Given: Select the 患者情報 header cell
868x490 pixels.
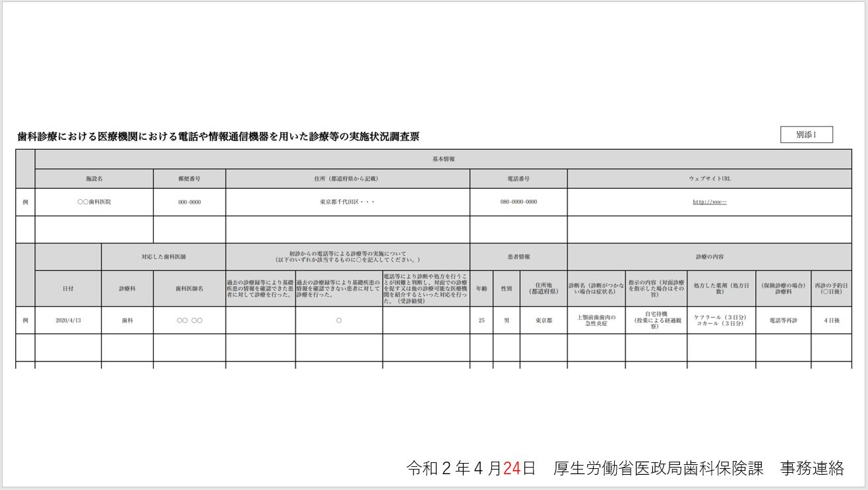Looking at the screenshot, I should tap(518, 257).
